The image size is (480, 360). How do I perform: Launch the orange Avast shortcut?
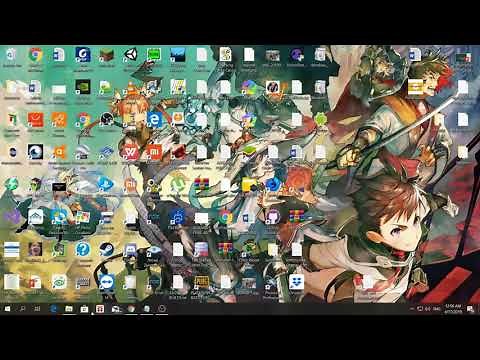click(59, 152)
